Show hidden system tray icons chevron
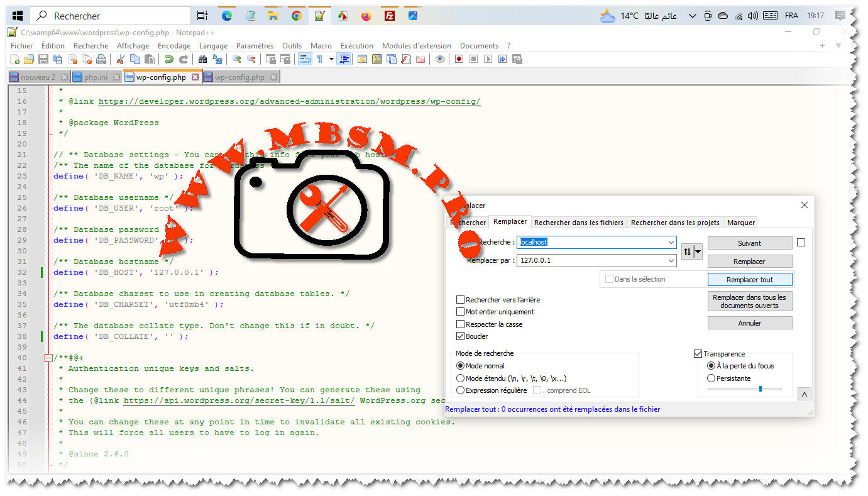This screenshot has width=868, height=496. tap(693, 16)
